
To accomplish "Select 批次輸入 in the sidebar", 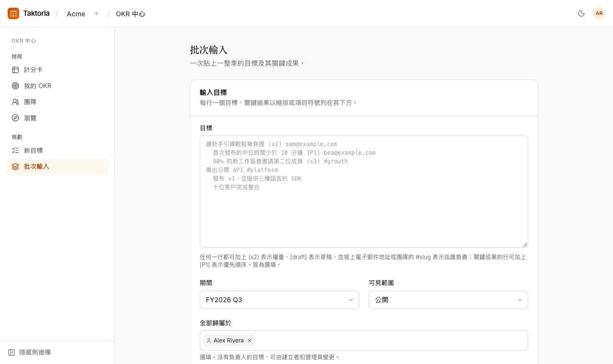I will pos(57,166).
